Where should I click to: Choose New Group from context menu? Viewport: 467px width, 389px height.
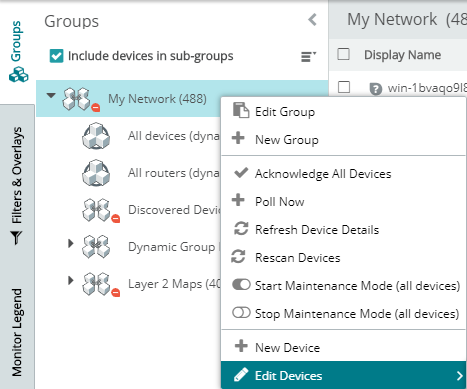(343, 140)
